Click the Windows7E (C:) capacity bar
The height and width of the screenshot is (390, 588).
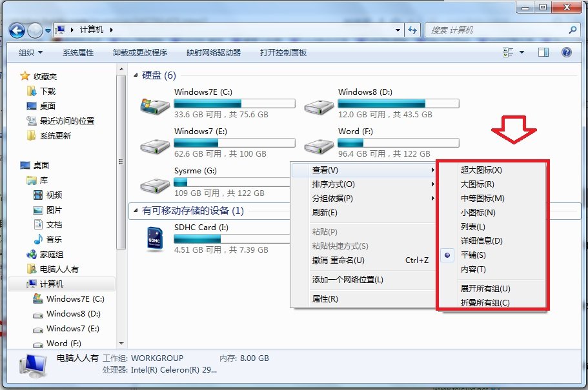coord(234,102)
